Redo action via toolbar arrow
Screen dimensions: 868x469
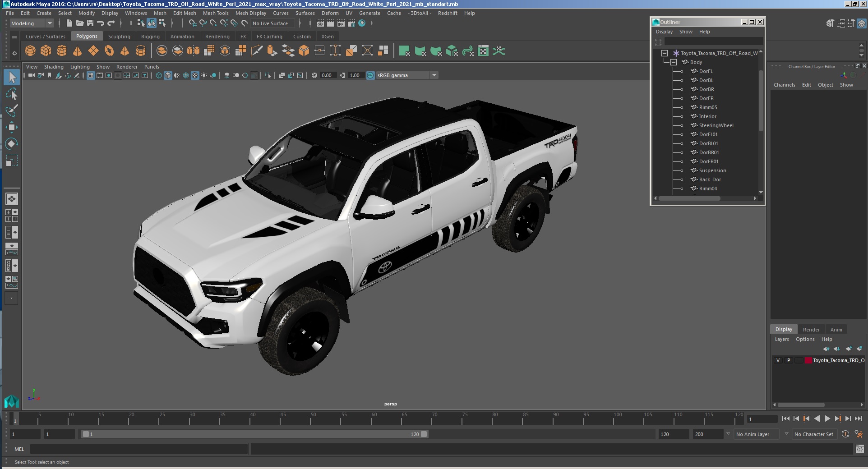(111, 23)
